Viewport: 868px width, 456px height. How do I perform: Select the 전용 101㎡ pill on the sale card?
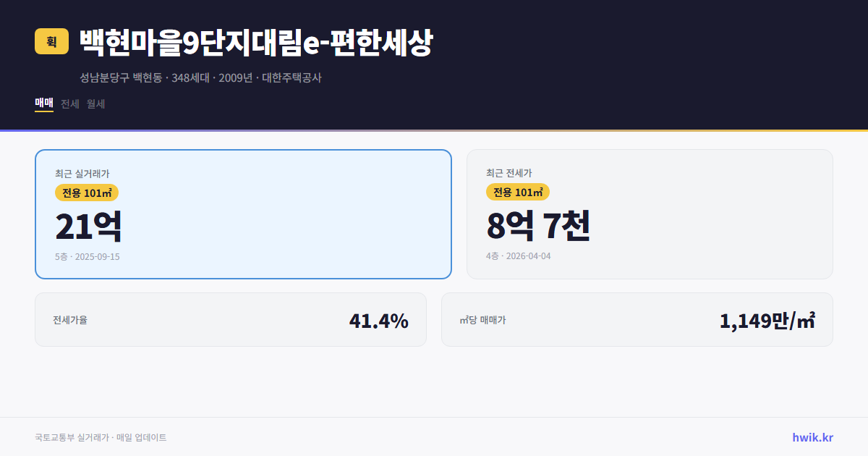click(x=83, y=193)
